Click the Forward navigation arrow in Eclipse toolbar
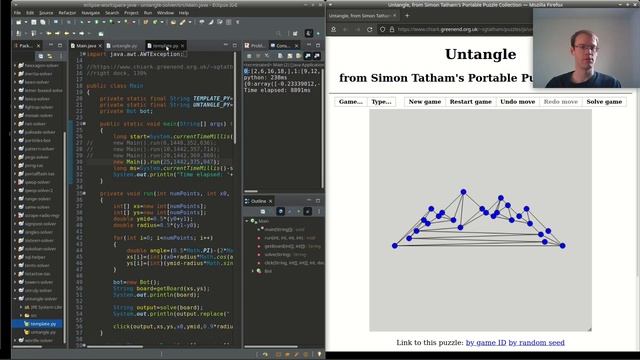This screenshot has width=640, height=360. pos(82,33)
